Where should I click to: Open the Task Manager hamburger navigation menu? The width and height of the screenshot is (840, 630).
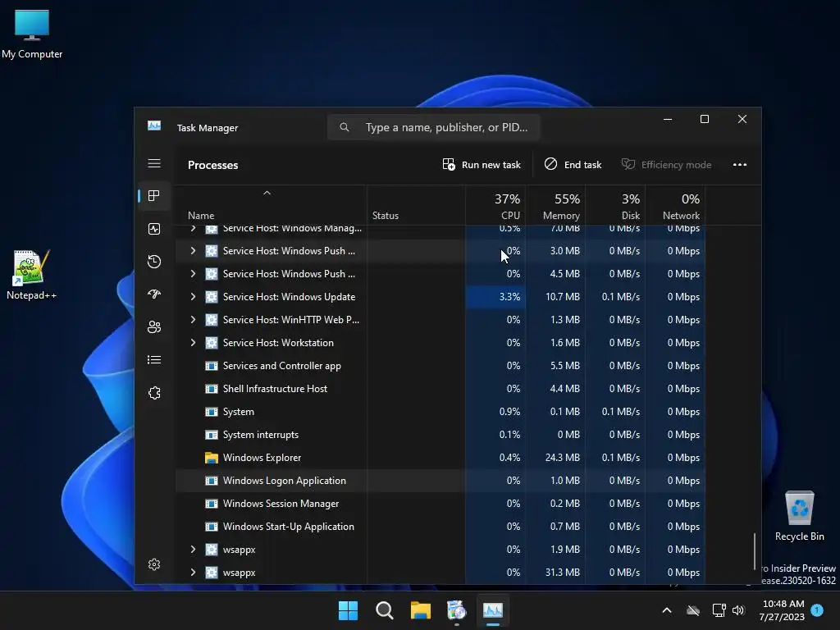coord(154,163)
